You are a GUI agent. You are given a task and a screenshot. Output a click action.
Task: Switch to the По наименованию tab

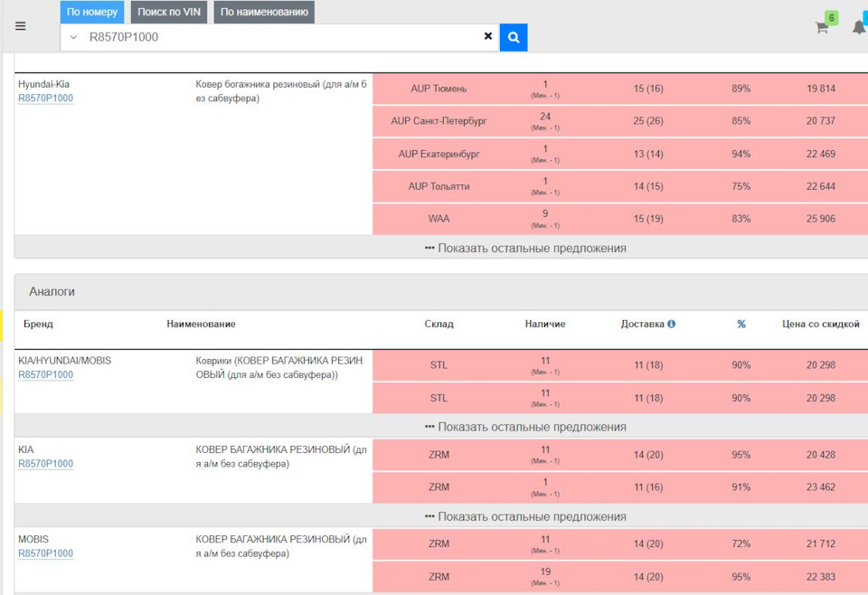point(264,12)
